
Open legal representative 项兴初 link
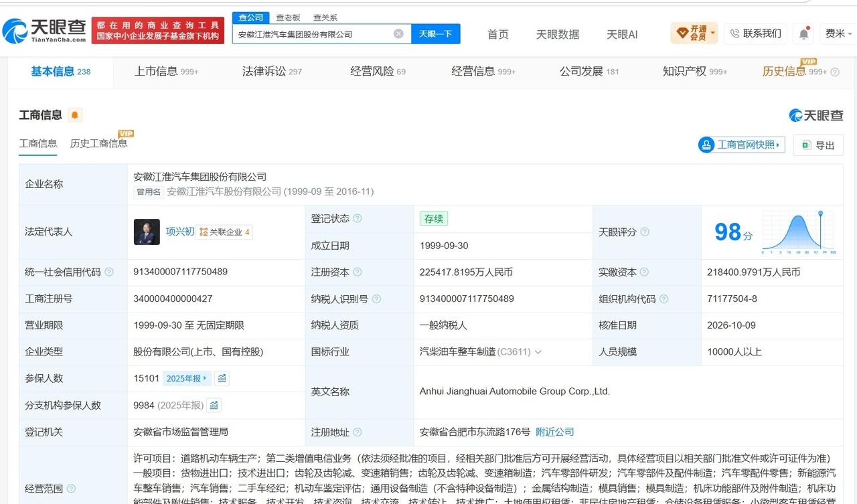coord(180,232)
